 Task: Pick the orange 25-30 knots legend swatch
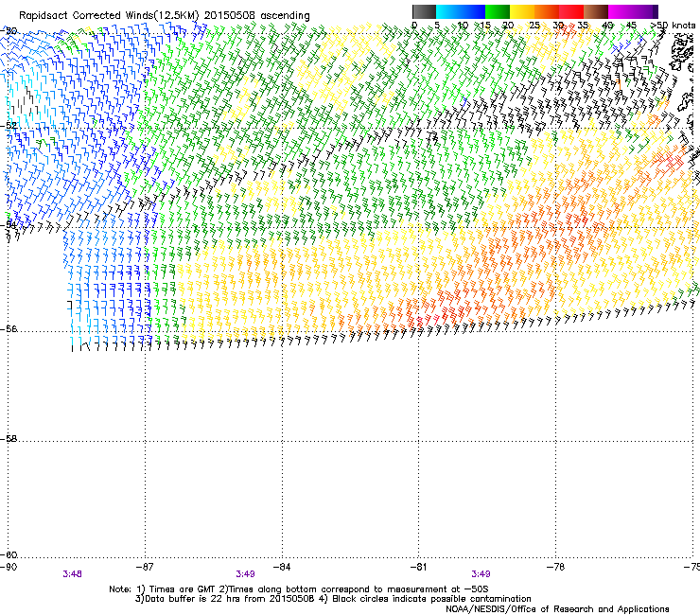pyautogui.click(x=547, y=11)
